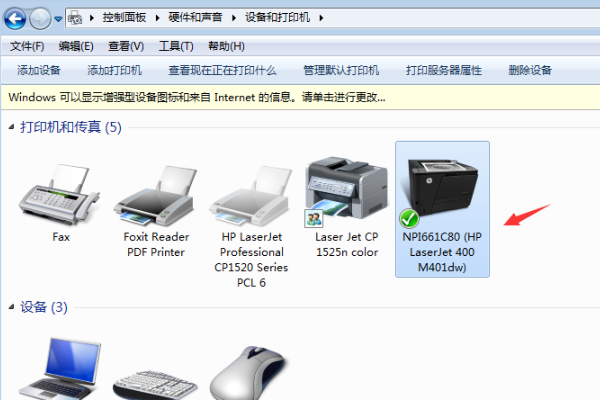Go to 硬件和声音 in the breadcrumb

[x=195, y=18]
